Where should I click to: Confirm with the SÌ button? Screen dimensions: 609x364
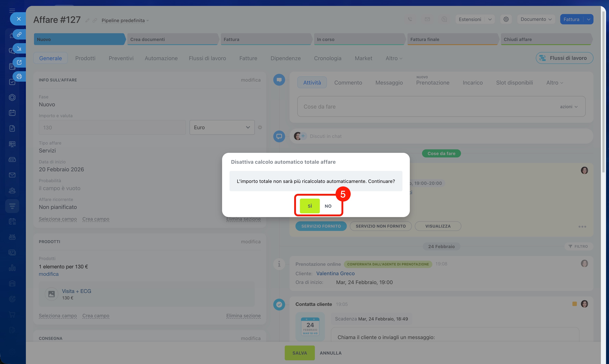(309, 206)
